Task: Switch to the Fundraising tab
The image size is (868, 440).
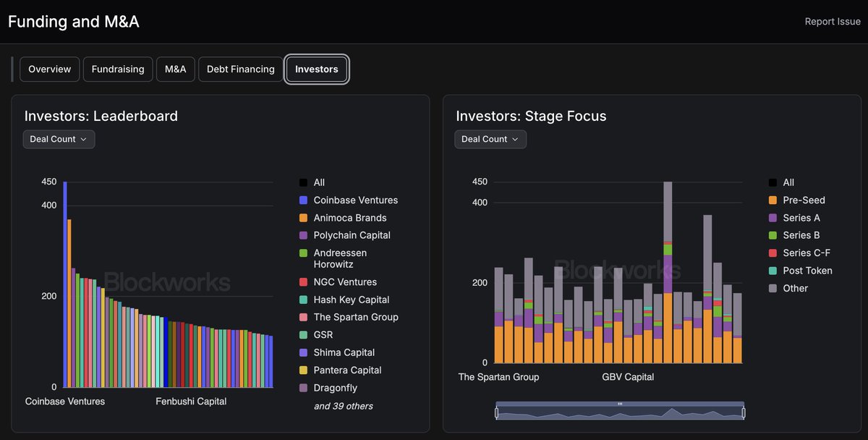Action: (118, 69)
